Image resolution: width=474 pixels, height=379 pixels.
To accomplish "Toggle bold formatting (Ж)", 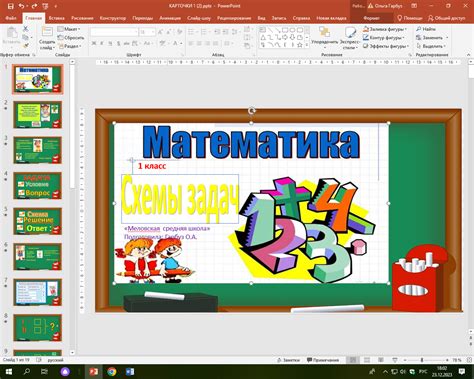I will [x=94, y=44].
